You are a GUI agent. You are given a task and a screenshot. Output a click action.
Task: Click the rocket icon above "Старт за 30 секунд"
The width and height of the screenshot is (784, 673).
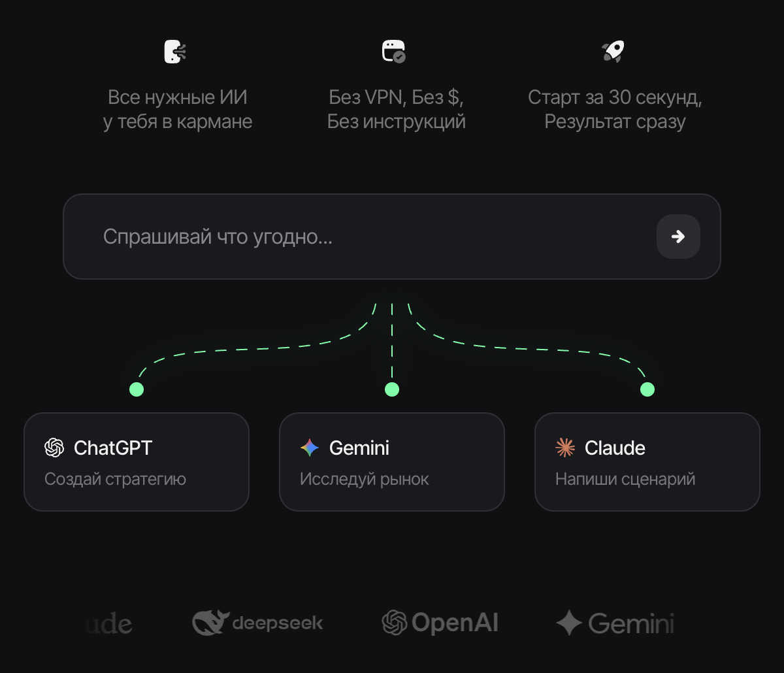click(613, 52)
